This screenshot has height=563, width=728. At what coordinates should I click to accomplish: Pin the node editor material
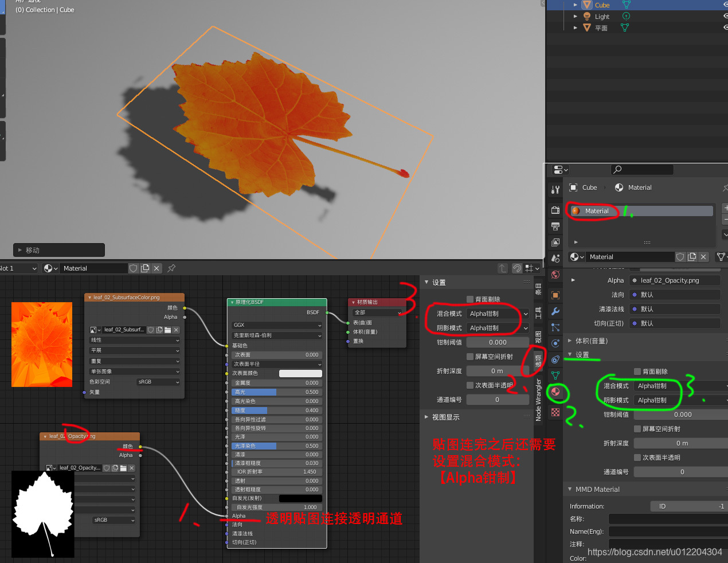[171, 268]
